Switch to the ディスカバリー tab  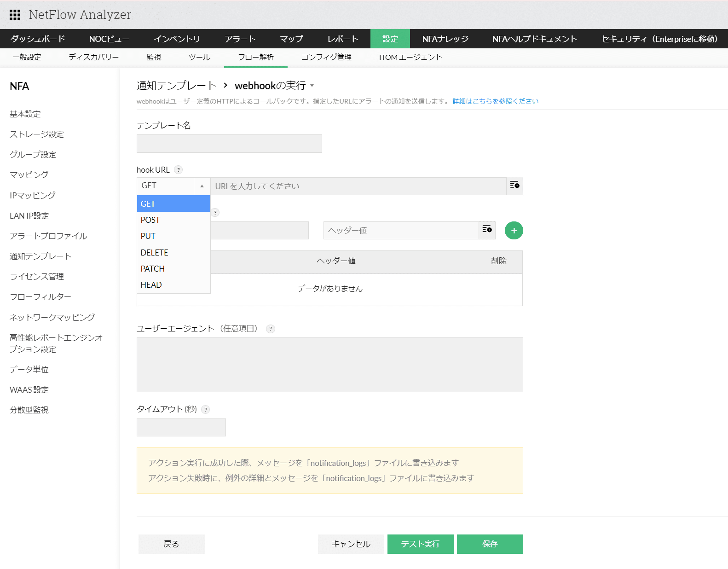(x=94, y=58)
